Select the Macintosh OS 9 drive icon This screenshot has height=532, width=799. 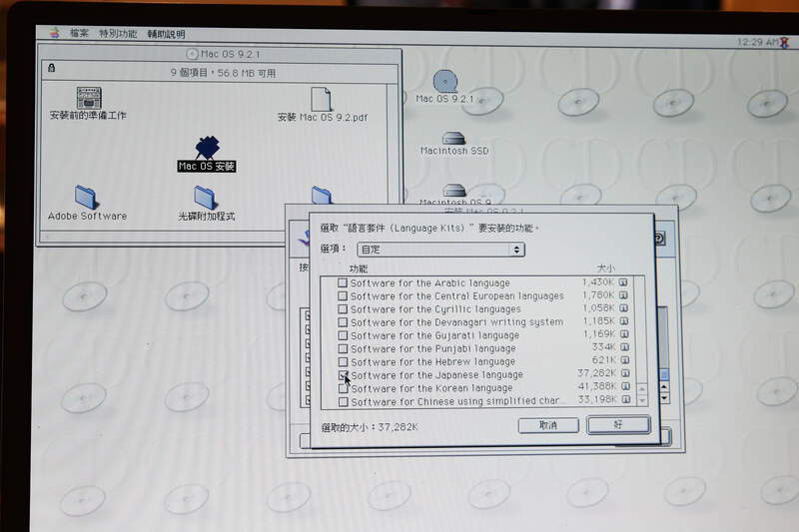coord(454,194)
